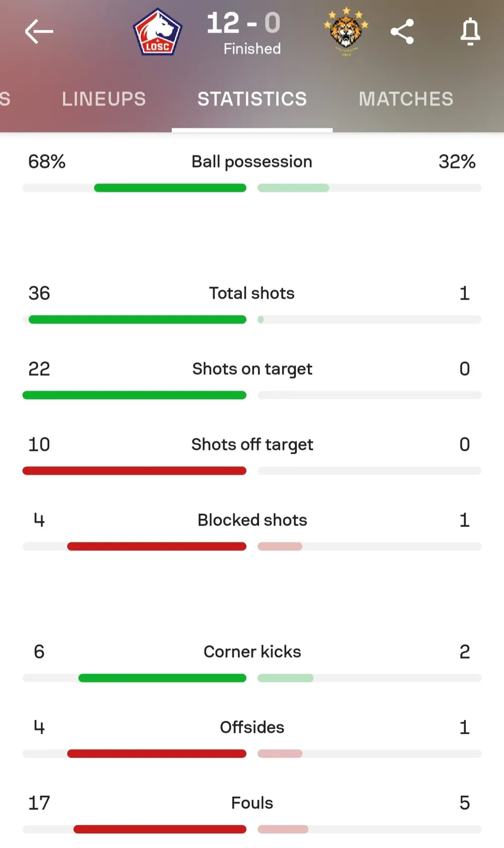Screen dimensions: 504x848
Task: Click the Total shots home bar
Action: coord(137,320)
